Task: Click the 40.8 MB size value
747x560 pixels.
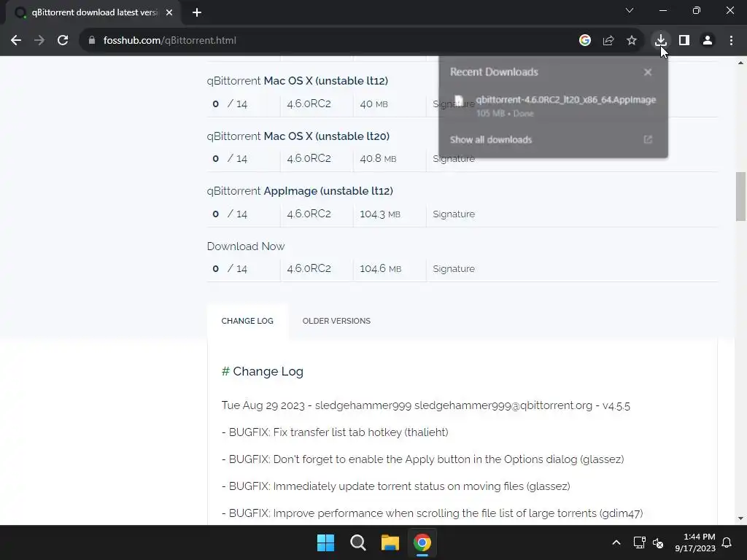Action: [x=378, y=159]
